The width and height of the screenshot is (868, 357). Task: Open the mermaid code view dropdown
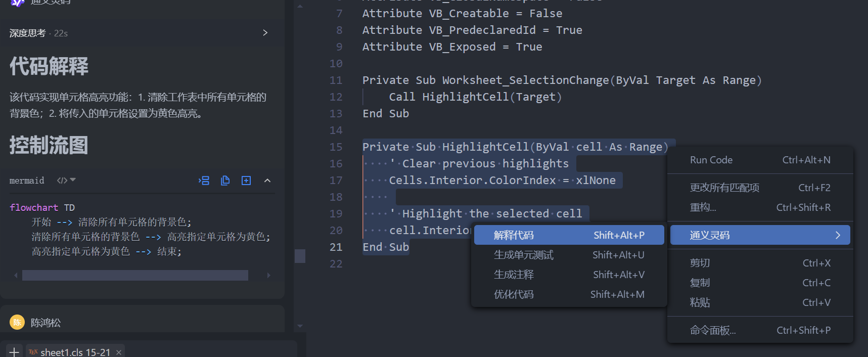[66, 180]
